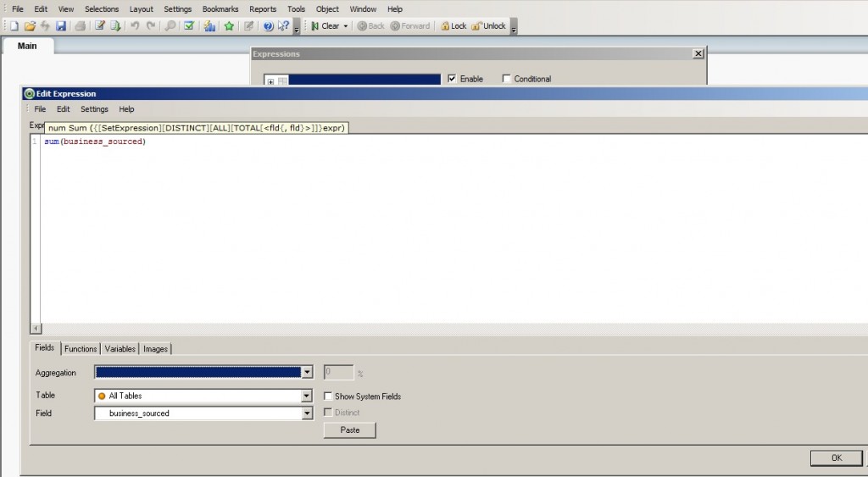Click the blue Help topics icon

point(268,26)
